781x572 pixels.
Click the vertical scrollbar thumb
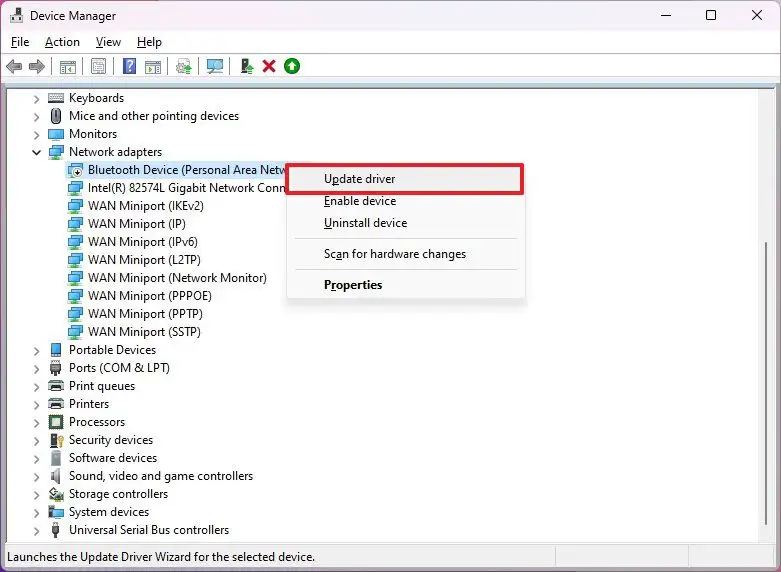[x=767, y=383]
